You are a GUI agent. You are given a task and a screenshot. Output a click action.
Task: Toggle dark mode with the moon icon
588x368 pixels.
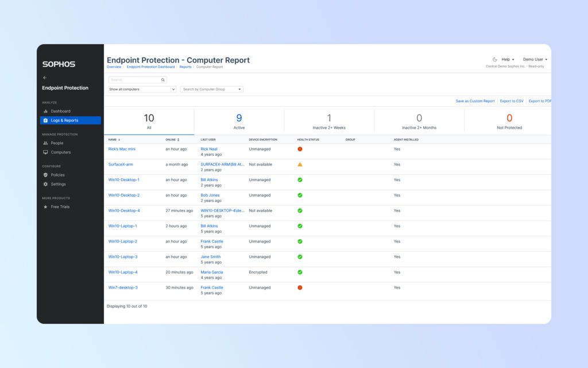(x=494, y=59)
